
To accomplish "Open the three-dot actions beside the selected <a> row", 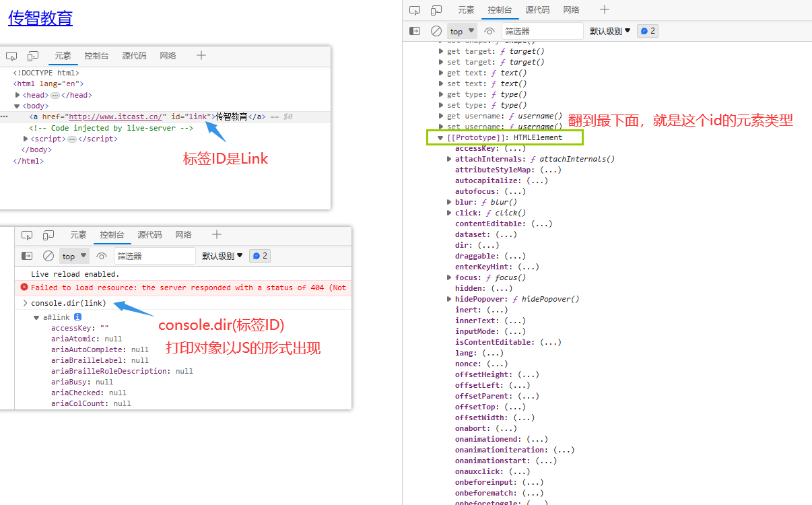I will coord(3,116).
